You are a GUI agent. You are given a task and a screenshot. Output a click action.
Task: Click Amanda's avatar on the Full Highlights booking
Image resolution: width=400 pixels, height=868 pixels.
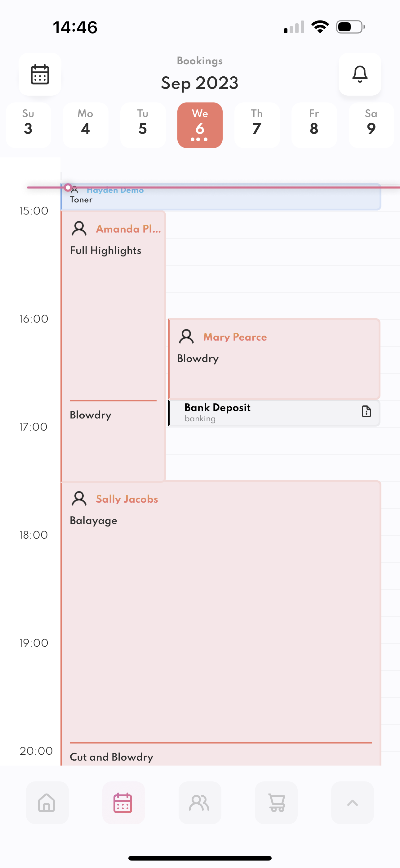79,228
